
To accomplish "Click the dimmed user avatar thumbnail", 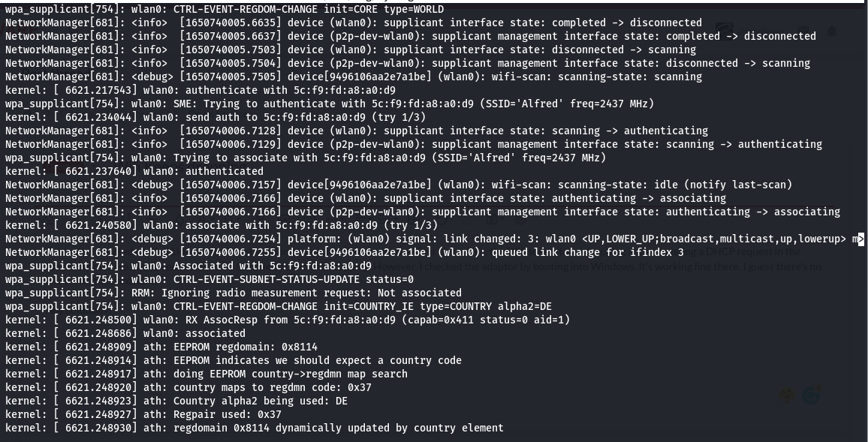I will pyautogui.click(x=725, y=31).
